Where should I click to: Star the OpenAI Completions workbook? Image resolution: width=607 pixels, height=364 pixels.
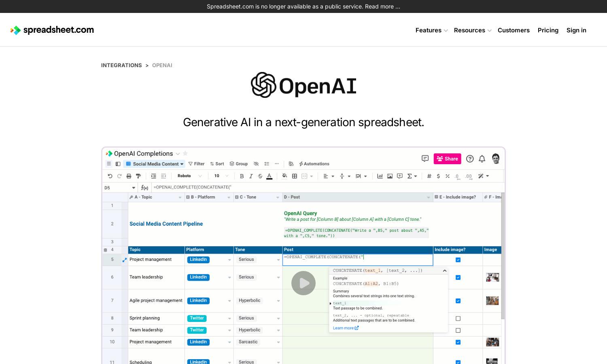[185, 153]
